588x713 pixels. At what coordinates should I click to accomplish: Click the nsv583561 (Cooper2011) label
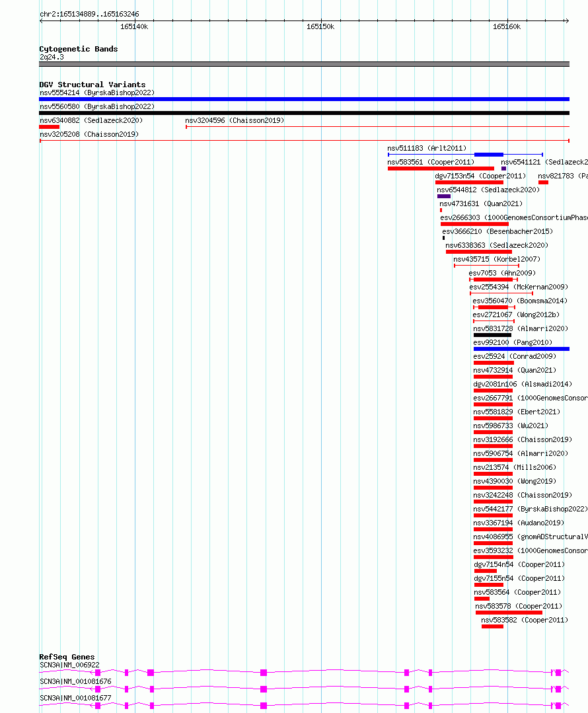coord(431,162)
